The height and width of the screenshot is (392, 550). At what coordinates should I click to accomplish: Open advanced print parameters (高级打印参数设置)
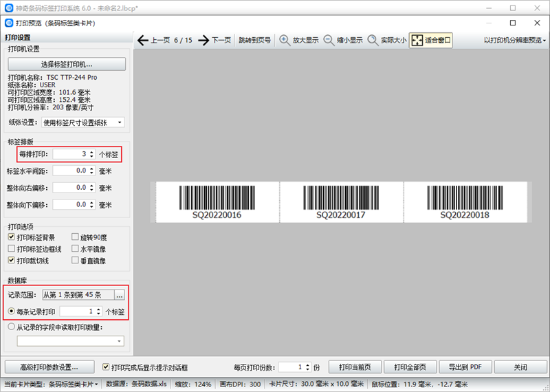pyautogui.click(x=49, y=367)
